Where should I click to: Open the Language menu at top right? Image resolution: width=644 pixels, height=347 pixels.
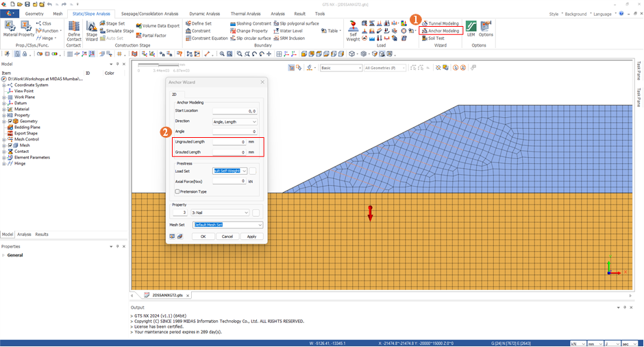coord(602,14)
